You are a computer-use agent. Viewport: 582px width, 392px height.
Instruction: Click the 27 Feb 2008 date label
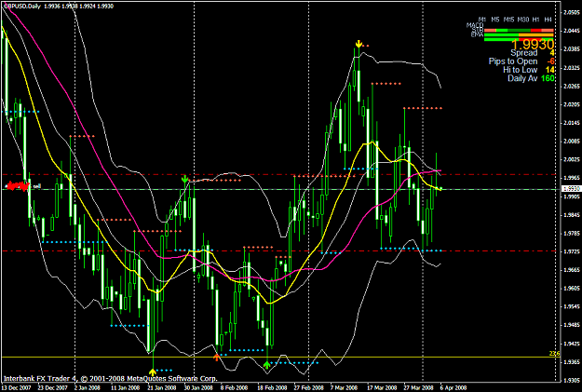tap(309, 387)
